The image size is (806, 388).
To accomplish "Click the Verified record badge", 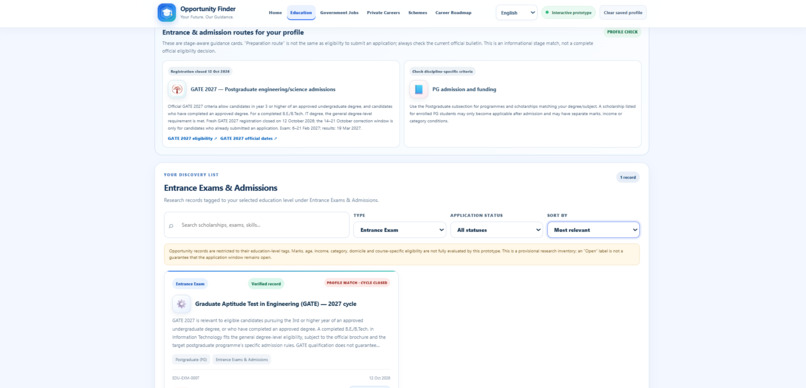I will point(266,284).
